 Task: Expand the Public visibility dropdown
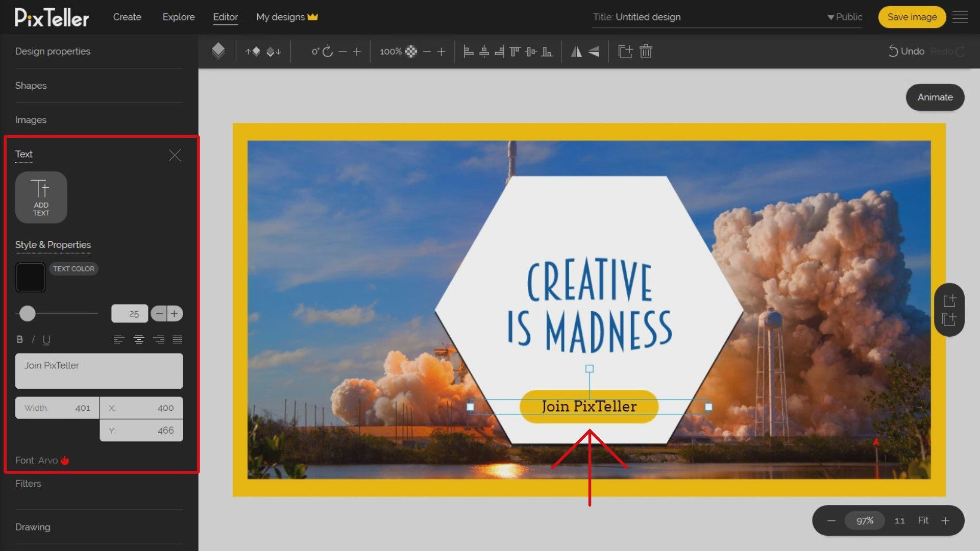[x=843, y=16]
